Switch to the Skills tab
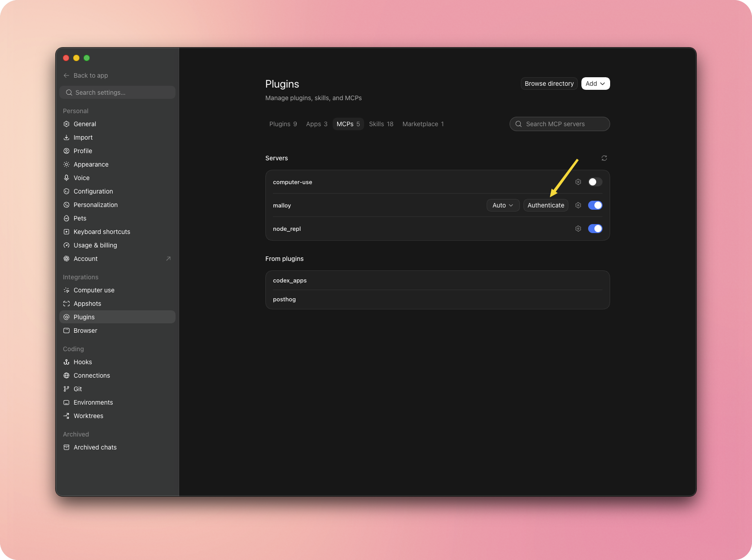The width and height of the screenshot is (752, 560). 381,124
